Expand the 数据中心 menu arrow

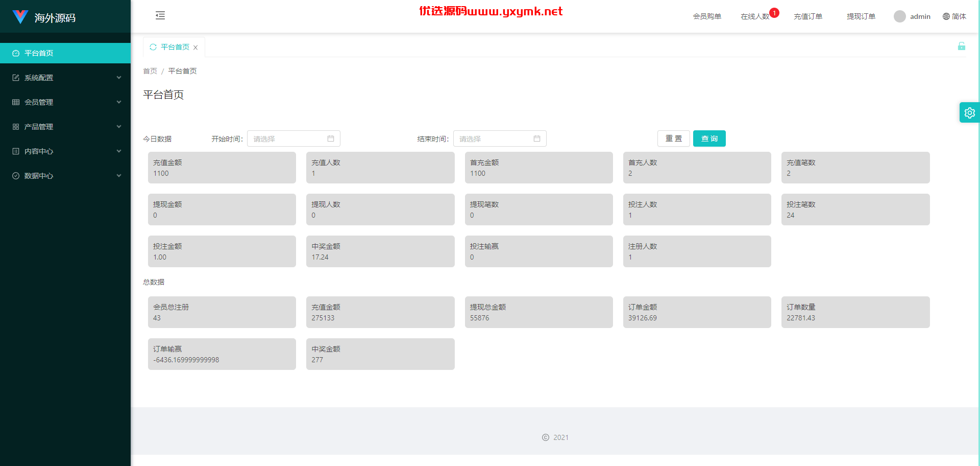click(119, 176)
